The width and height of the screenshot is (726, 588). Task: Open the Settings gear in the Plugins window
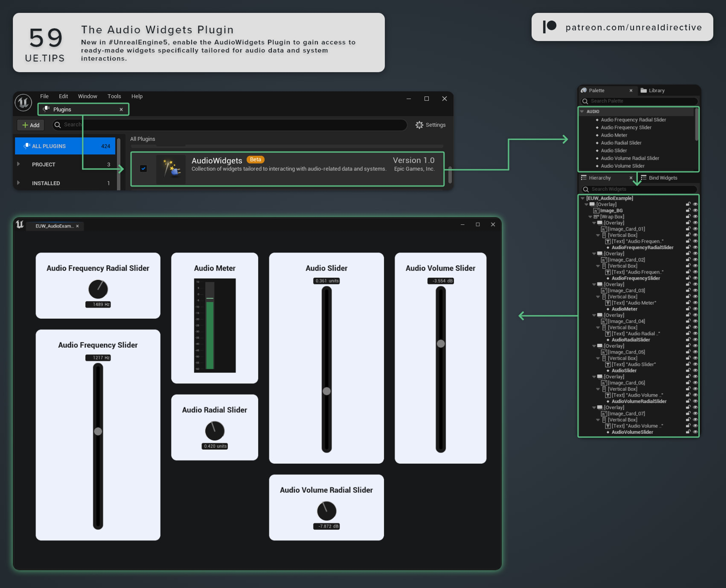coord(419,125)
